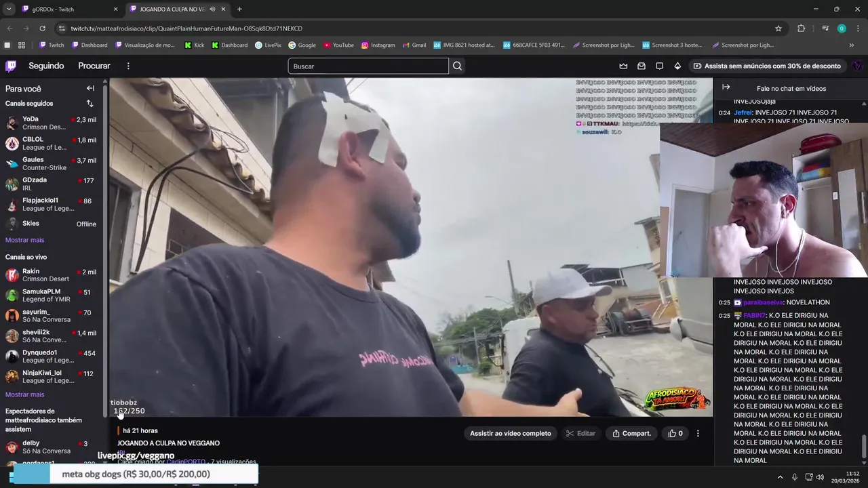Click chat scrollbar thumb
The width and height of the screenshot is (868, 488).
(x=864, y=447)
